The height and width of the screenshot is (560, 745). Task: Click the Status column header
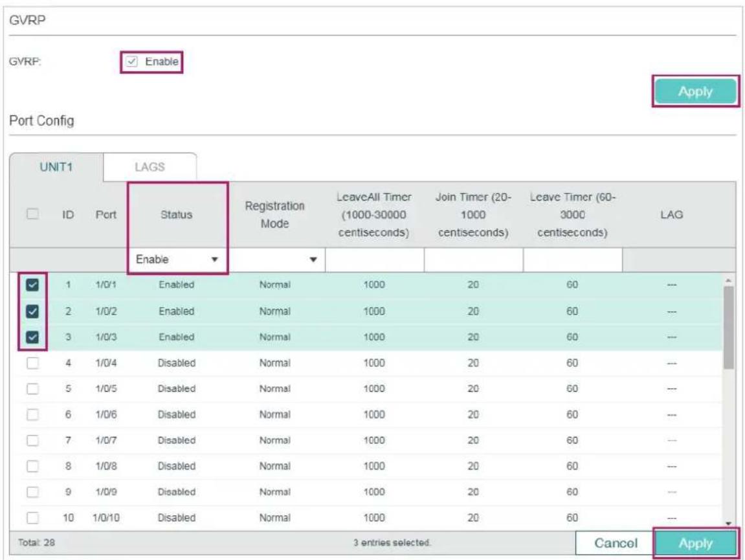[176, 214]
